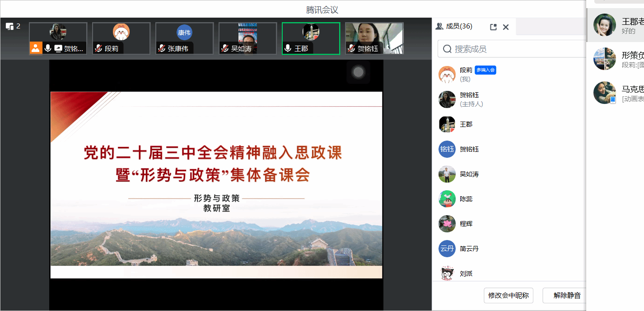The height and width of the screenshot is (311, 644).
Task: Click the 贺铭钰 camera video thumbnail
Action: (x=374, y=38)
